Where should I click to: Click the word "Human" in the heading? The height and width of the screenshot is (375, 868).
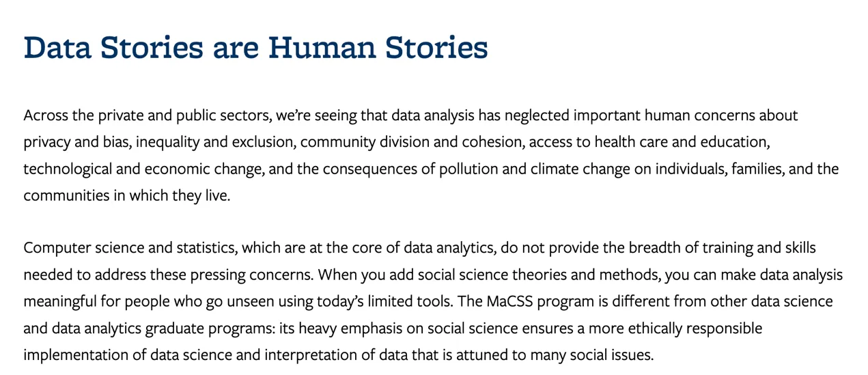[x=320, y=48]
